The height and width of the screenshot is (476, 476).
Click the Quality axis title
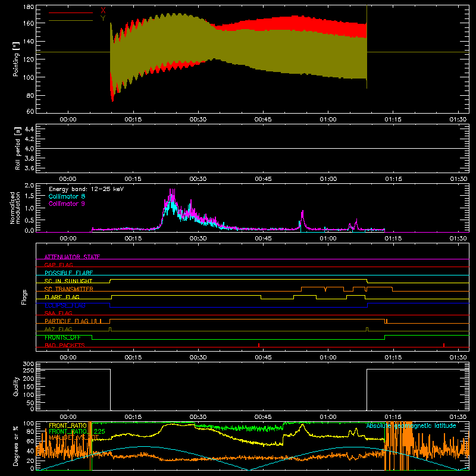click(x=16, y=386)
